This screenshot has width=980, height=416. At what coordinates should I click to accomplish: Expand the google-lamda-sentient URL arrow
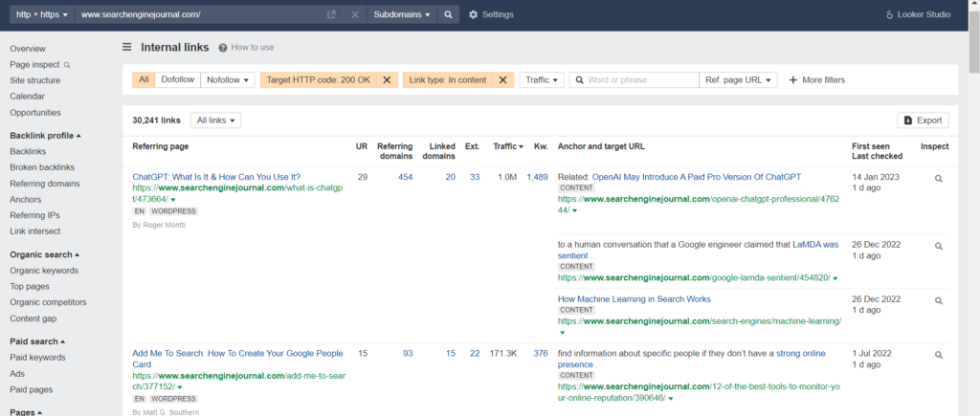click(x=835, y=278)
